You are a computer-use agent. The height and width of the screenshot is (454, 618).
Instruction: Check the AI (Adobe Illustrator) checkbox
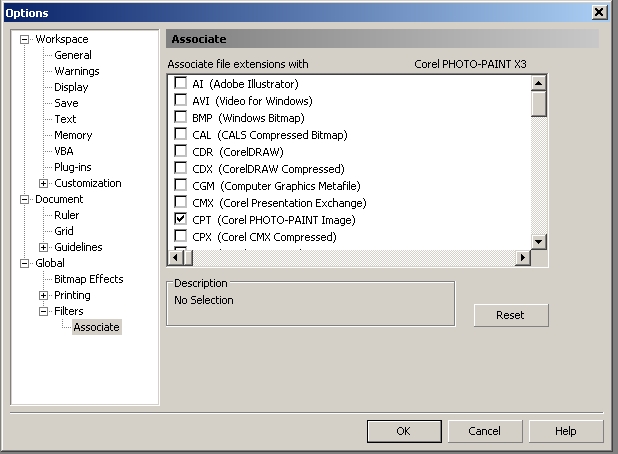(x=181, y=84)
